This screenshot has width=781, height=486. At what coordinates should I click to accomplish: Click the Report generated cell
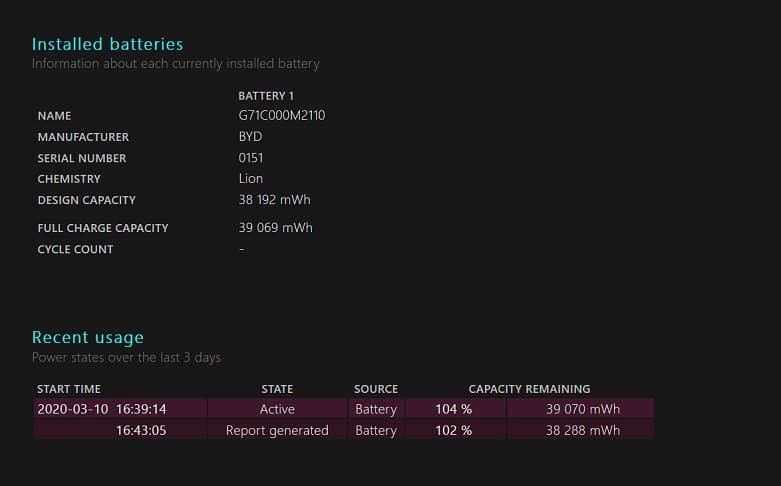point(277,431)
